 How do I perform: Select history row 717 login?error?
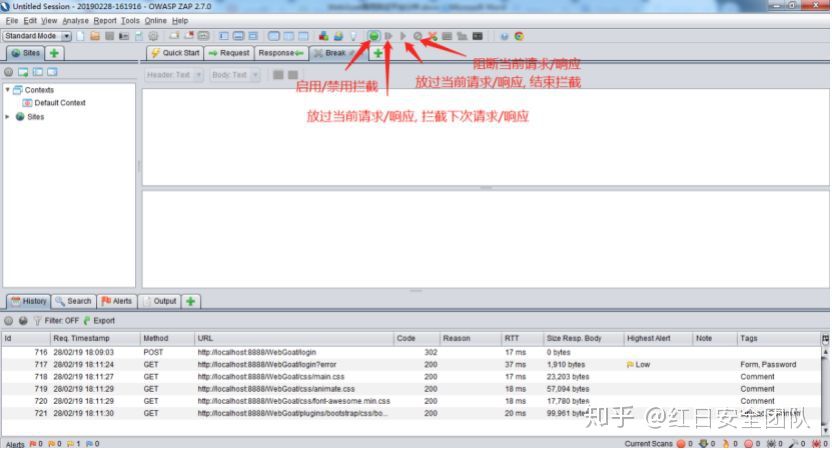point(411,365)
